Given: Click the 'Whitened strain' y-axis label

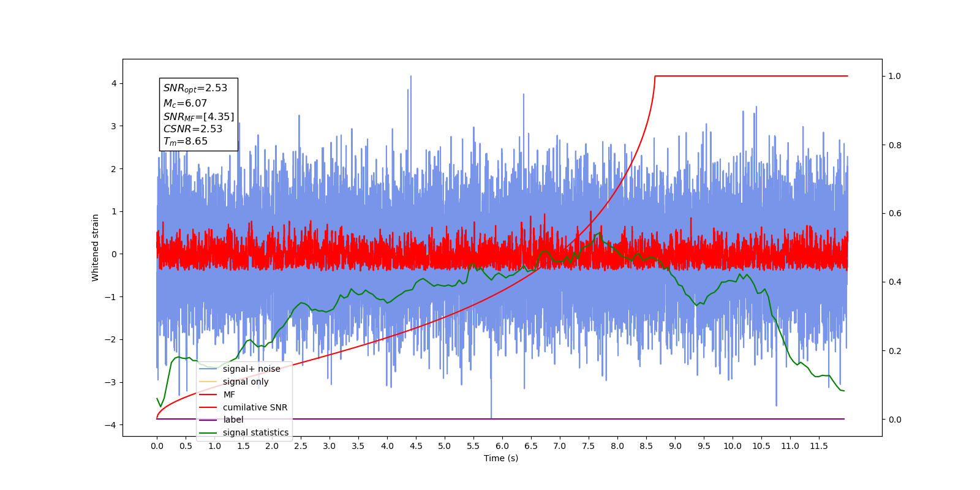Looking at the screenshot, I should 96,247.
